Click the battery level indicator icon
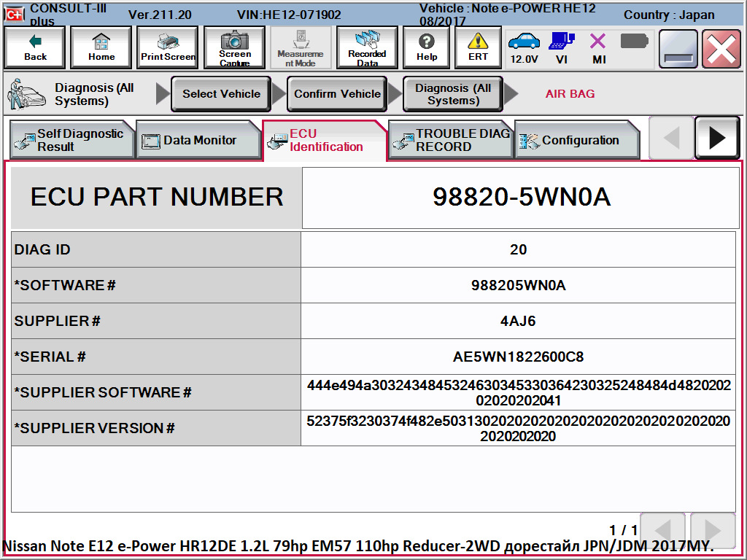This screenshot has height=560, width=747. click(634, 42)
